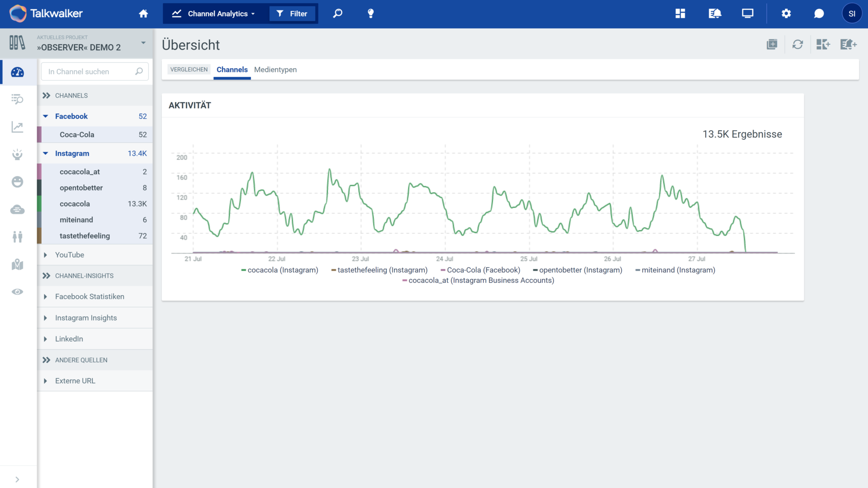
Task: Expand the LinkedIn section
Action: 46,339
